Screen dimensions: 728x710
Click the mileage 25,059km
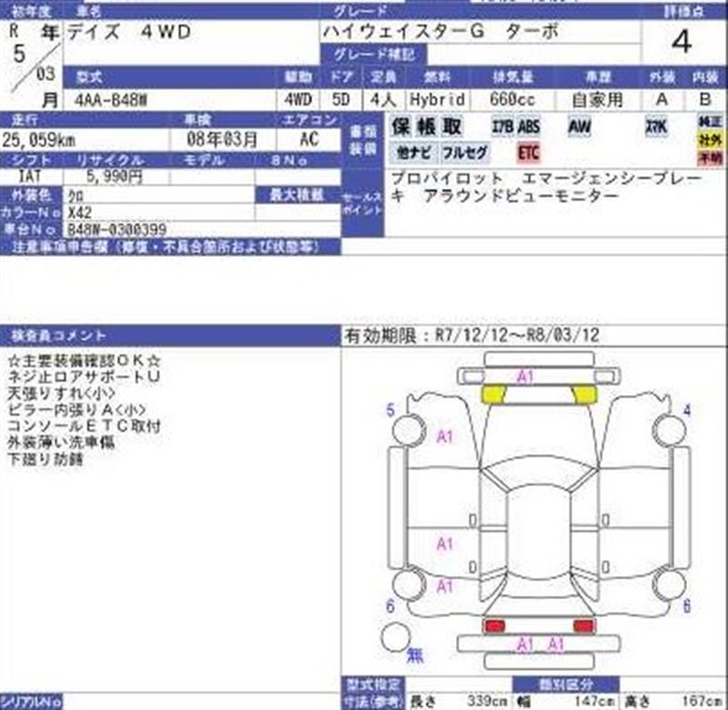pos(39,140)
